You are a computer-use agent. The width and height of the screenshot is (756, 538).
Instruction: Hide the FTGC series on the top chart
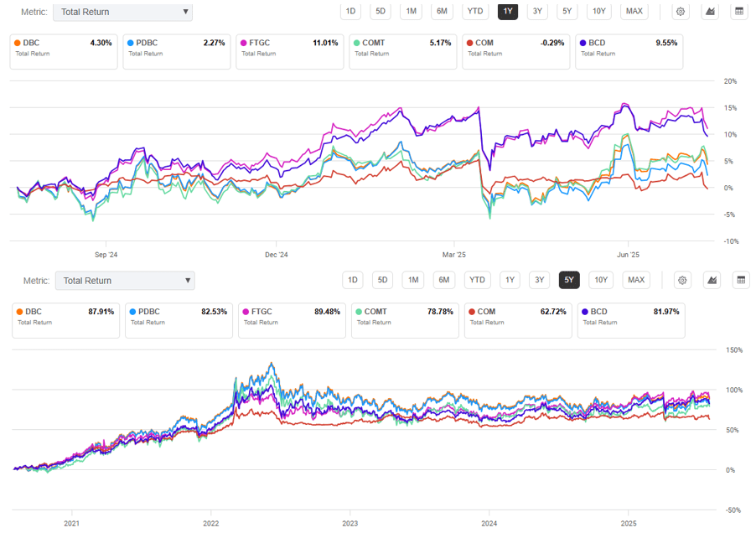[x=289, y=50]
